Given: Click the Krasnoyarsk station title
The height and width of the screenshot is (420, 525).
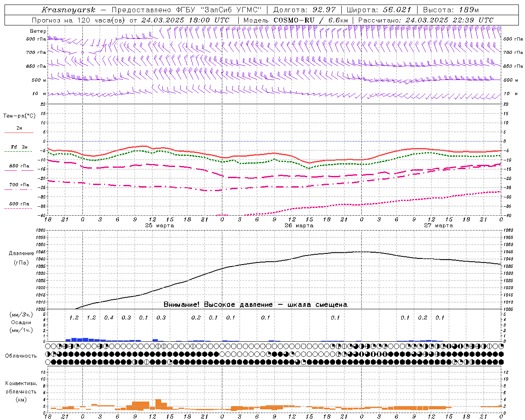Looking at the screenshot, I should coord(68,10).
